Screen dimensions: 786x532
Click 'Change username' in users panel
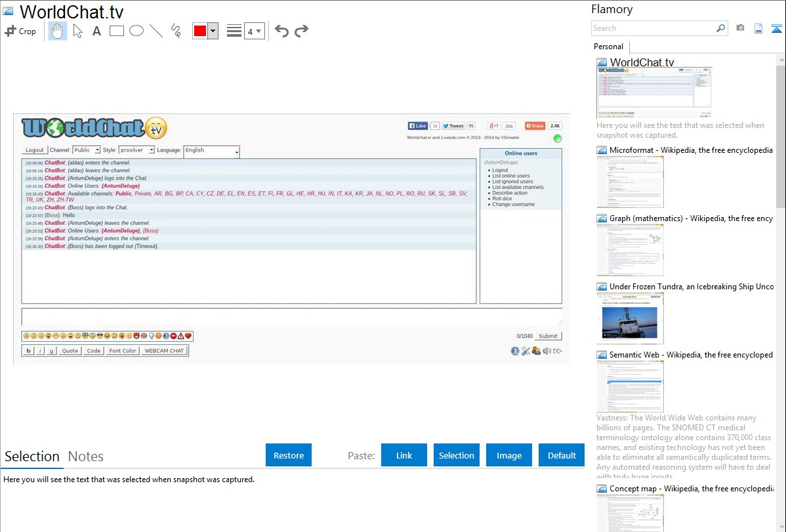(x=513, y=204)
